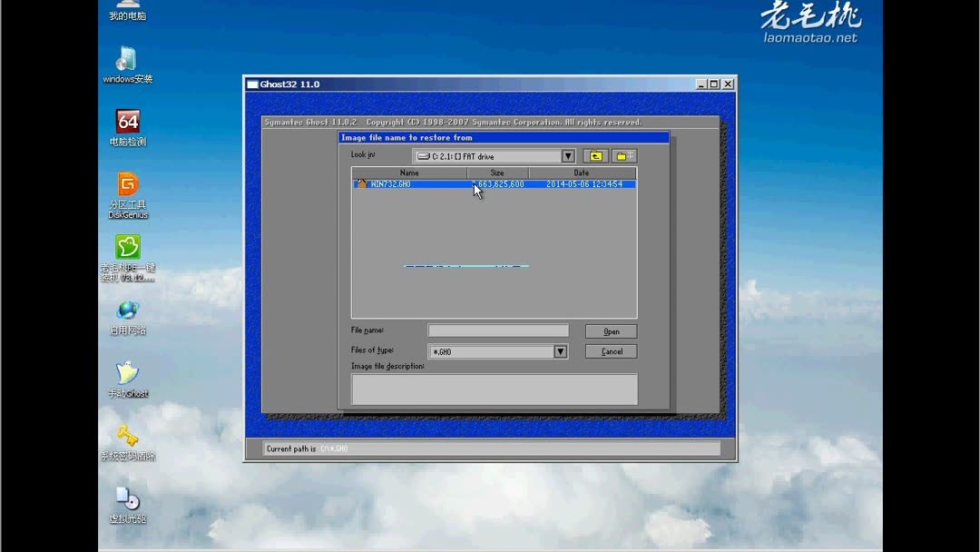Open the Look in drive dropdown
The width and height of the screenshot is (980, 552).
pyautogui.click(x=567, y=155)
